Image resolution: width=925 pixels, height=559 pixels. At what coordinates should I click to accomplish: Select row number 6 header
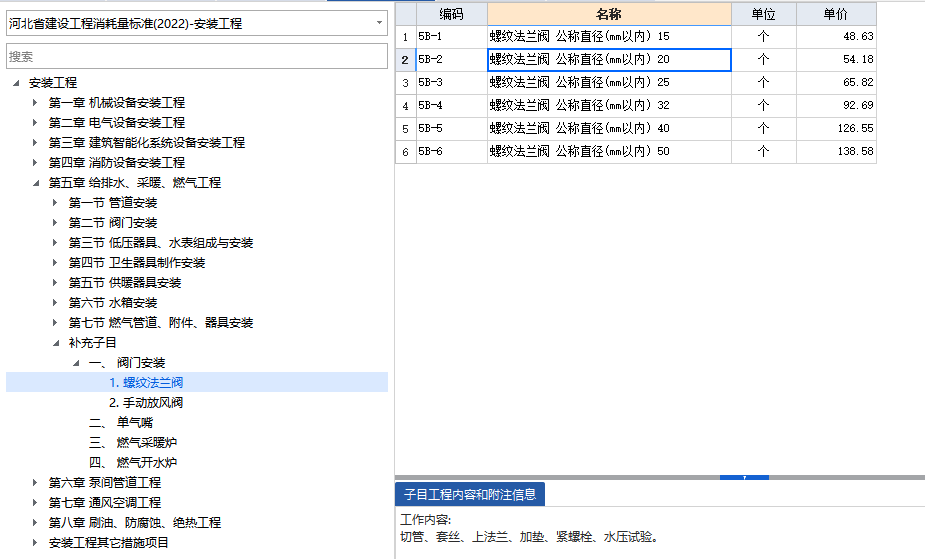tap(405, 152)
